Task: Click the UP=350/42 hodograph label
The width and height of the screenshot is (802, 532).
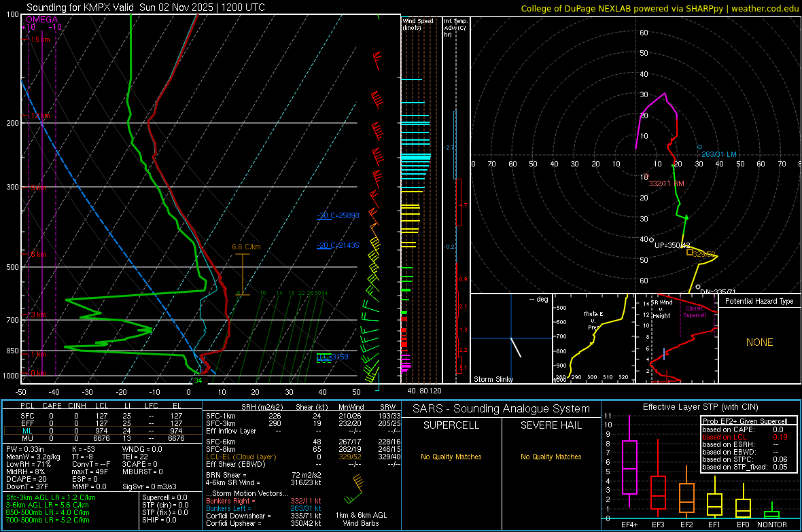Action: (673, 245)
